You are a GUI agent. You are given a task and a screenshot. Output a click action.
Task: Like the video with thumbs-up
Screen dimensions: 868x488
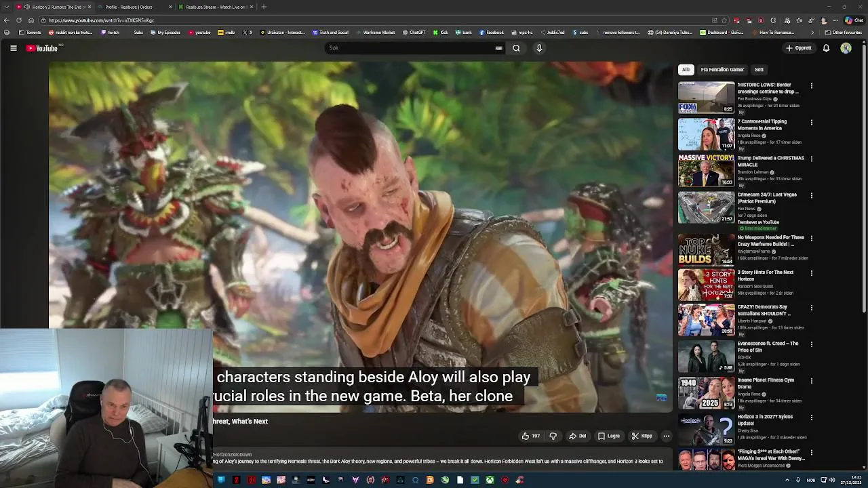[530, 436]
